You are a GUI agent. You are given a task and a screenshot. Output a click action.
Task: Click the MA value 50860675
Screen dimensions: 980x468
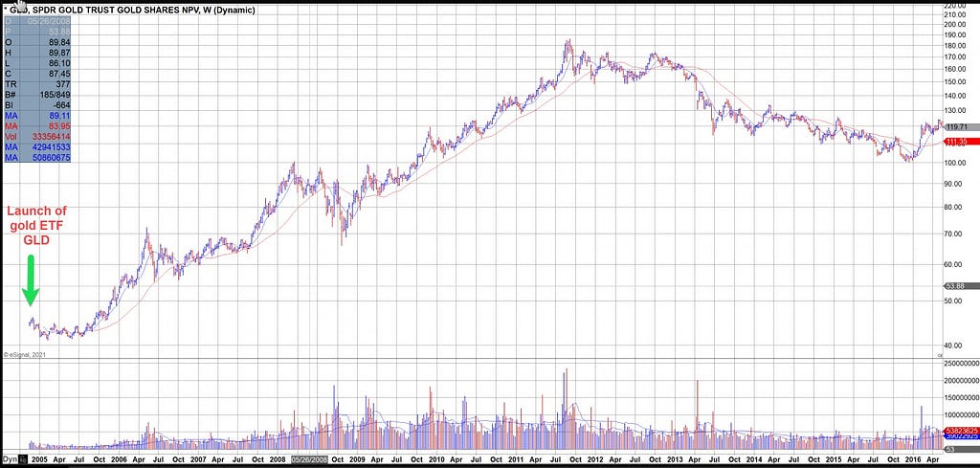52,159
